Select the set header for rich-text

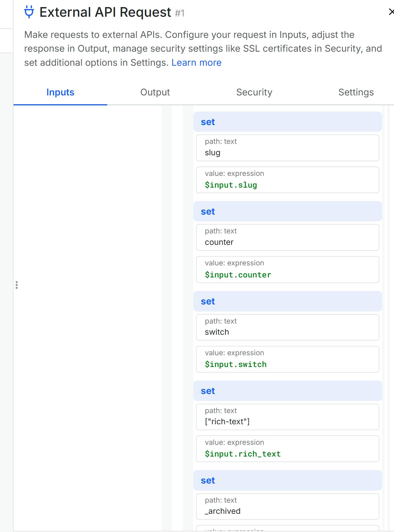[x=287, y=391]
